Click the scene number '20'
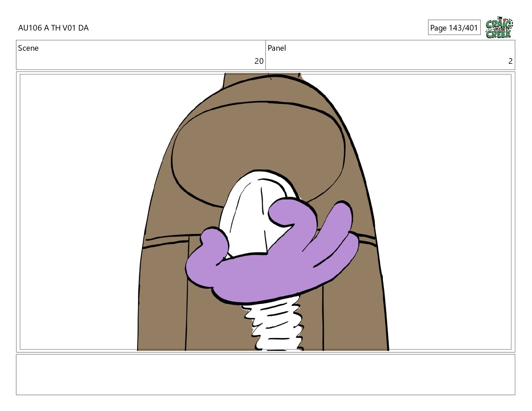This screenshot has width=532, height=411. click(259, 61)
